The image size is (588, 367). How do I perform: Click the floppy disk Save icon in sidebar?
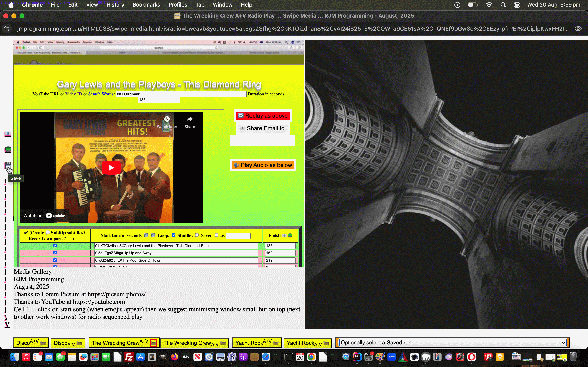pos(8,166)
